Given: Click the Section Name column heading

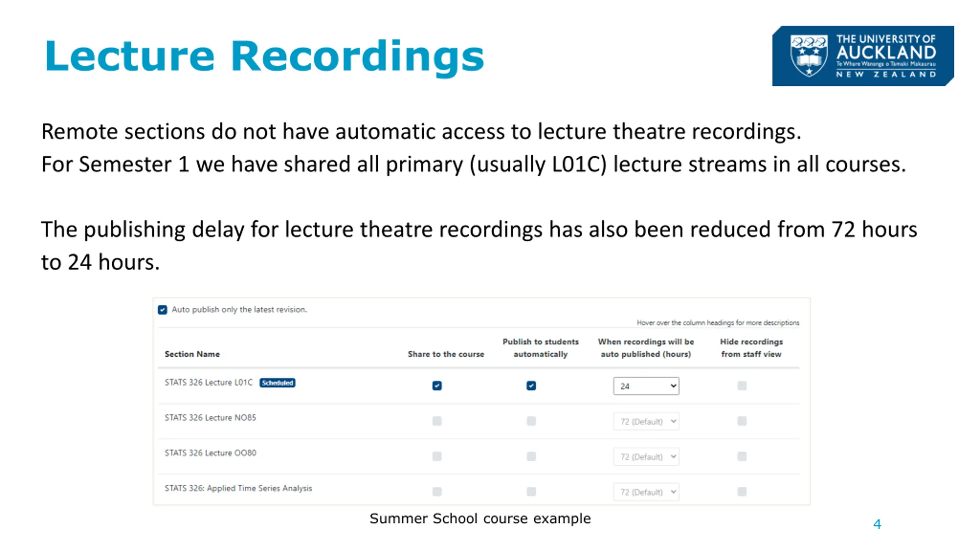Looking at the screenshot, I should [x=192, y=354].
